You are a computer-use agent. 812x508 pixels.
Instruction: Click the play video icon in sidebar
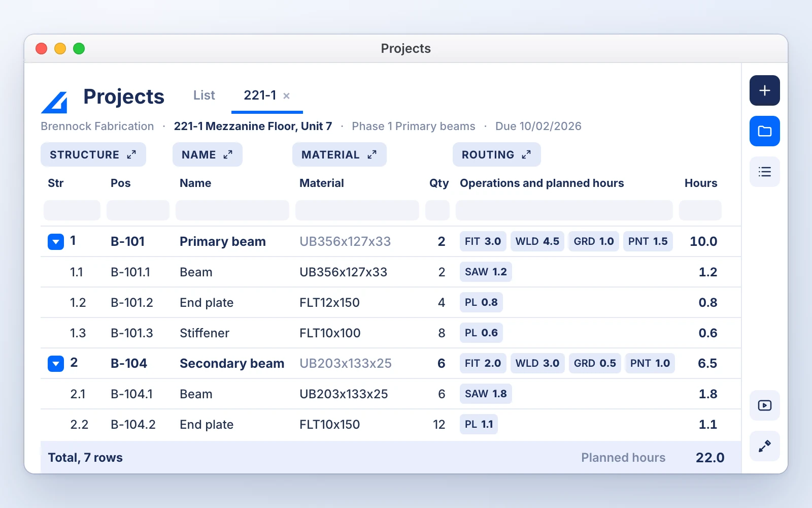point(764,405)
